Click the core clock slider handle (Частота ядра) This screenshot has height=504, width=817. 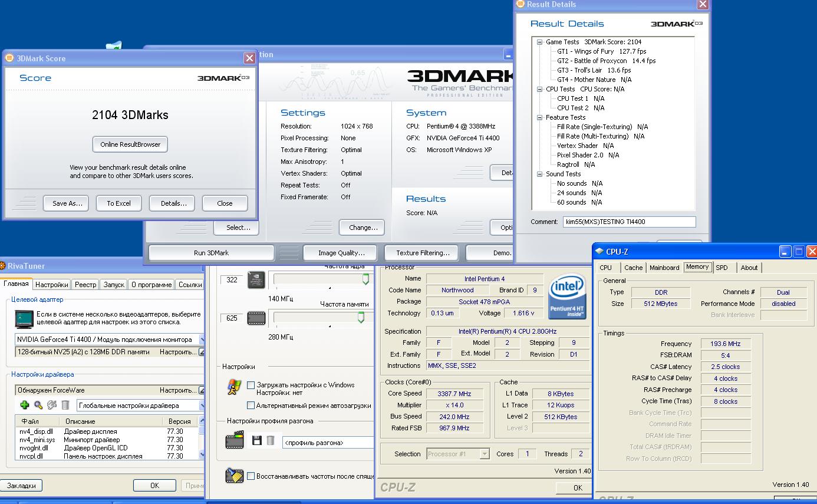pos(366,279)
